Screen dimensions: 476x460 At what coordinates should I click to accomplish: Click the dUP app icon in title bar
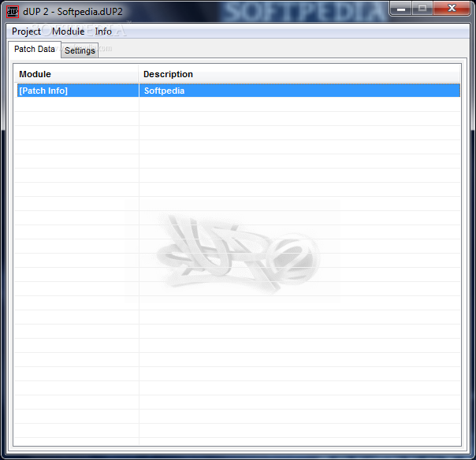pyautogui.click(x=13, y=12)
